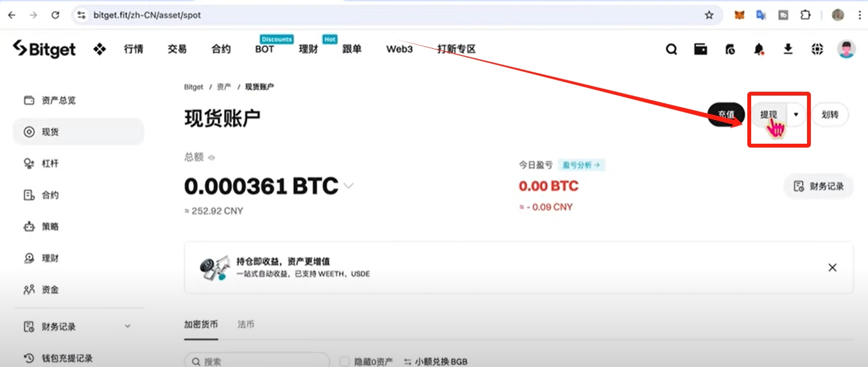Open the grid apps icon beside Bitget logo

click(100, 49)
